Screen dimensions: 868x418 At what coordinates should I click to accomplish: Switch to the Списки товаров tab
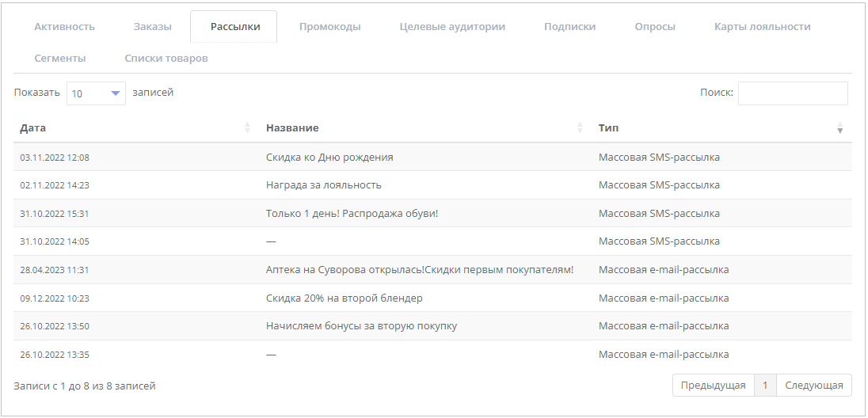click(x=166, y=58)
